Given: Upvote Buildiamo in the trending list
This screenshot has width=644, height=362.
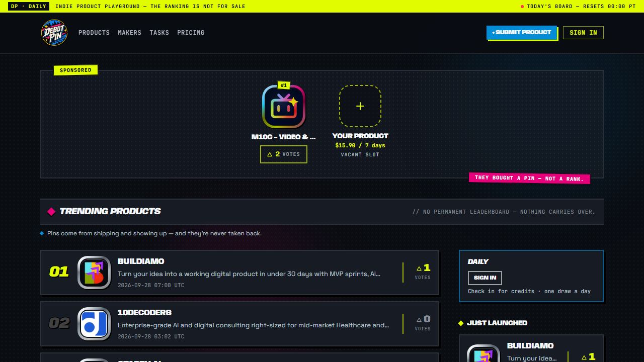Looking at the screenshot, I should (422, 272).
